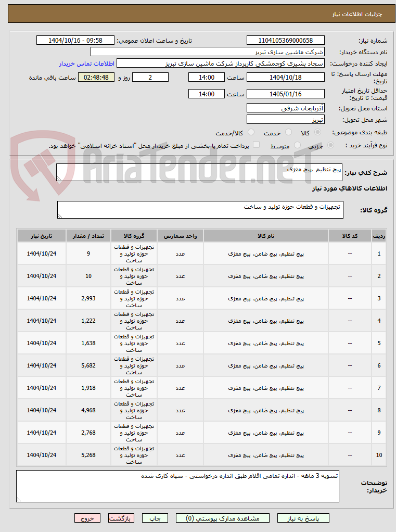Click the buyer notes text area
The height and width of the screenshot is (532, 396).
click(177, 486)
